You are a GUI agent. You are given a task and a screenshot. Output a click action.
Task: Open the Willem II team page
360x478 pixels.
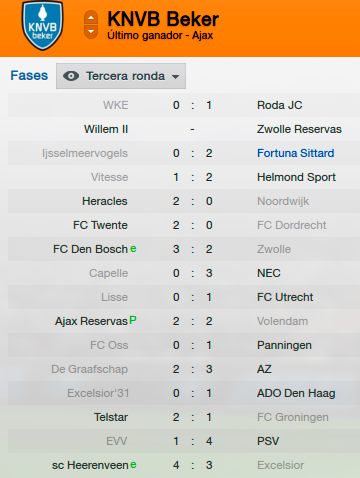tap(106, 129)
